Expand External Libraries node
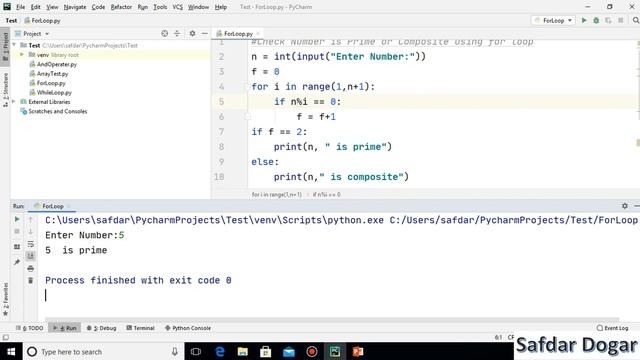Viewport: 640px width, 360px height. 14,102
